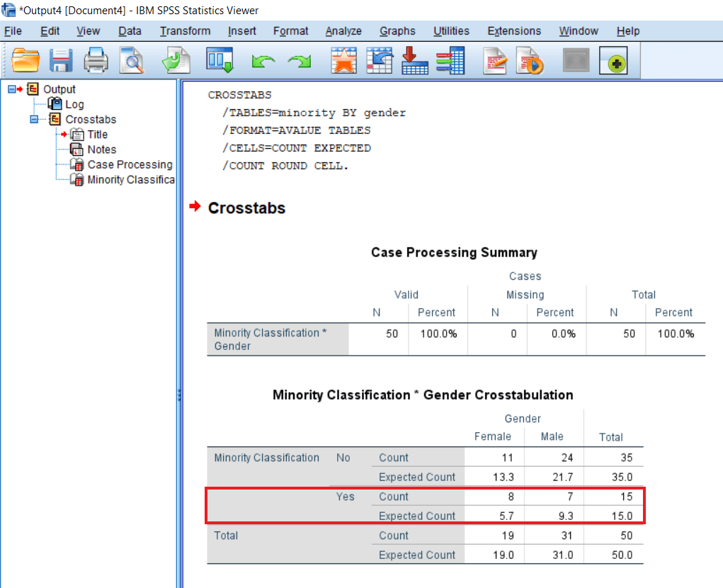Click the green Redo arrow
Viewport: 723px width, 588px height.
300,61
